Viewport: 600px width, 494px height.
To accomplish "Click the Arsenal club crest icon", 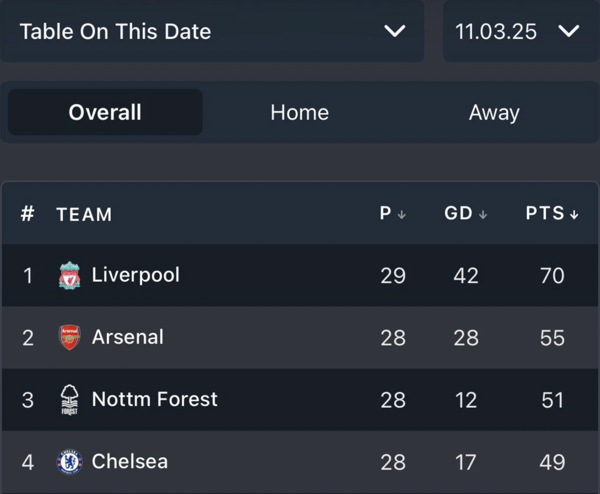I will pyautogui.click(x=69, y=338).
